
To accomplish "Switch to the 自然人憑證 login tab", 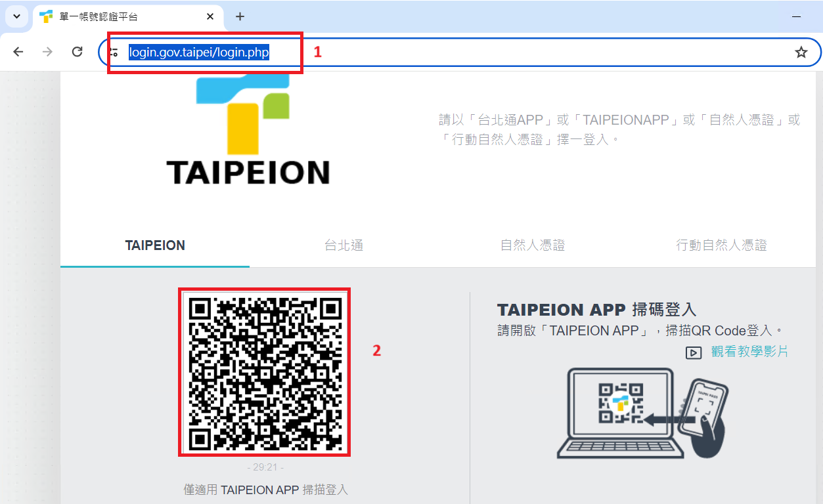I will coord(533,245).
